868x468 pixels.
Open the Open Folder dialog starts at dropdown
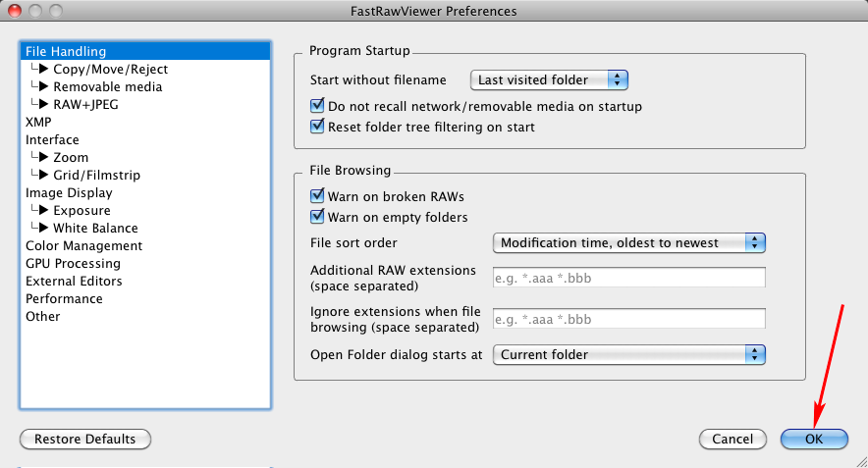click(628, 354)
